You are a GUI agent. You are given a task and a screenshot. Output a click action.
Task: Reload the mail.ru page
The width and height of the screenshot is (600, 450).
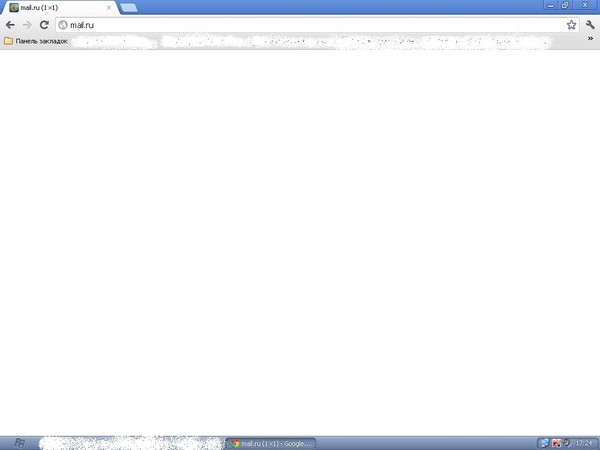point(44,25)
